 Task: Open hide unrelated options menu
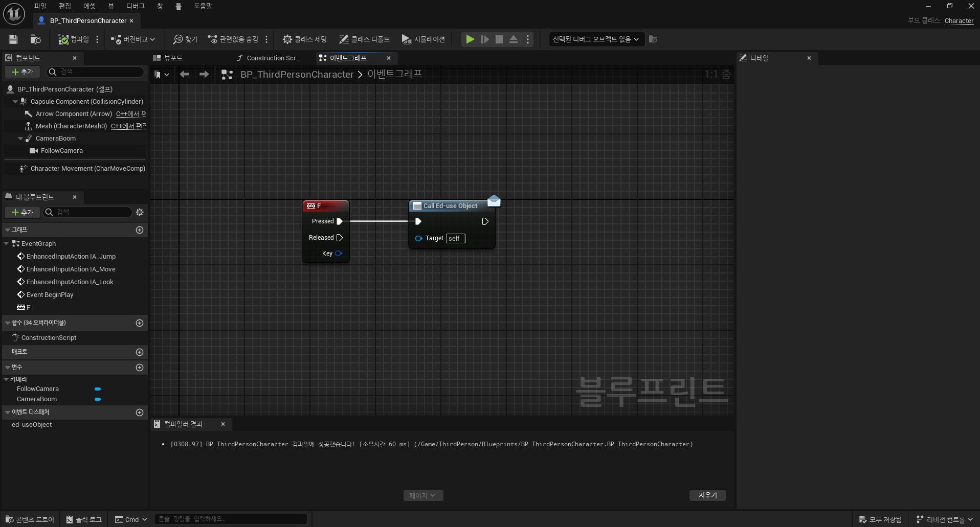[266, 39]
